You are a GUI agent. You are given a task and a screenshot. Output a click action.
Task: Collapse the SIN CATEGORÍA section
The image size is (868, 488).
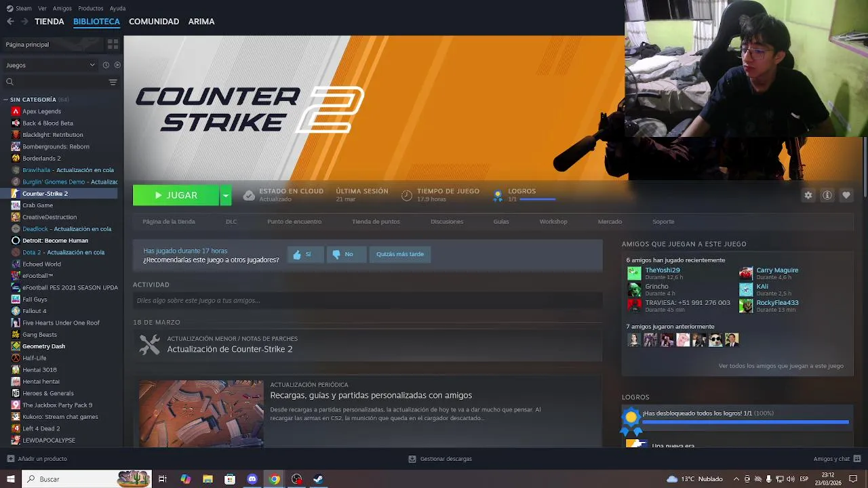click(x=6, y=100)
